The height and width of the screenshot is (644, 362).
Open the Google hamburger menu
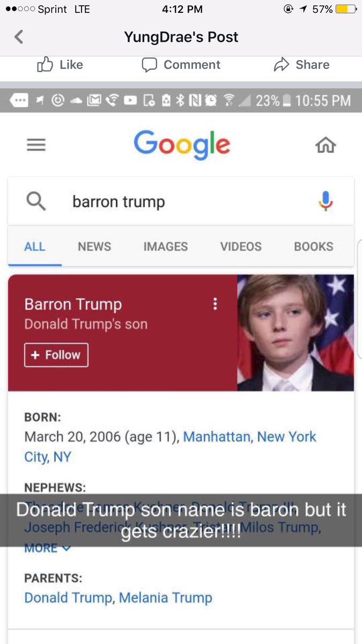(x=36, y=145)
